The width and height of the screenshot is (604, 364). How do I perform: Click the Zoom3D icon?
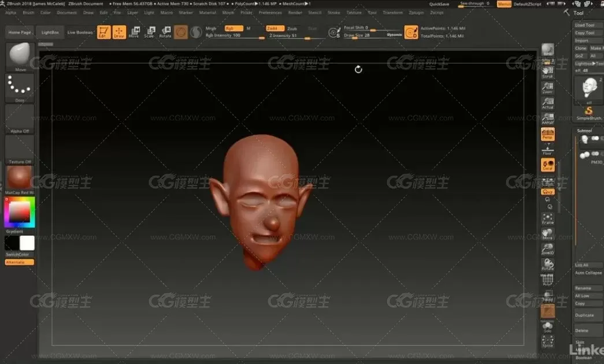[547, 249]
